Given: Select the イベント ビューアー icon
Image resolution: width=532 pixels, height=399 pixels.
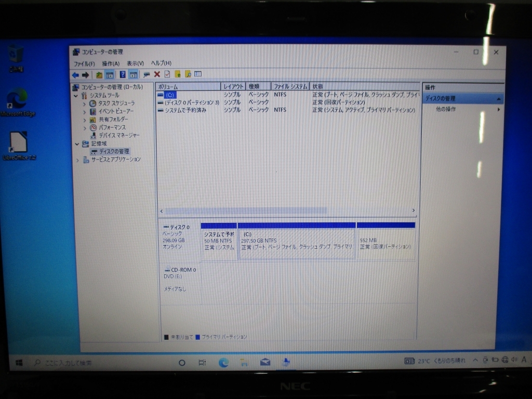Looking at the screenshot, I should click(x=92, y=112).
